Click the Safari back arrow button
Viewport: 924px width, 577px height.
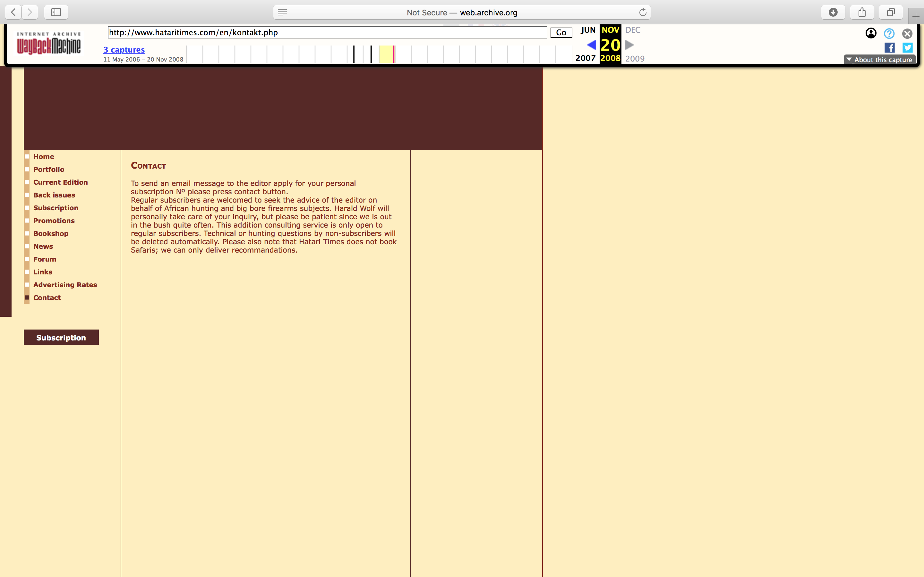[x=13, y=12]
